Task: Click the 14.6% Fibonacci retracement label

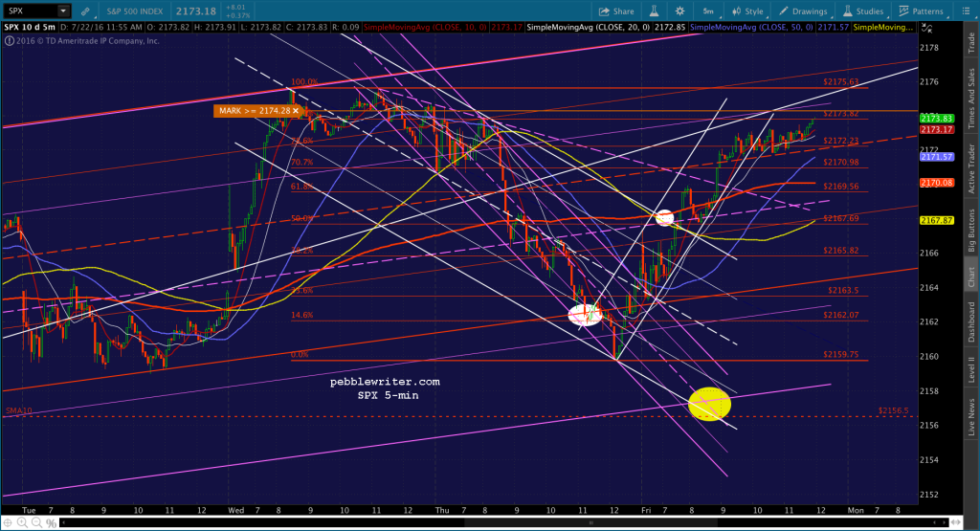Action: tap(301, 315)
